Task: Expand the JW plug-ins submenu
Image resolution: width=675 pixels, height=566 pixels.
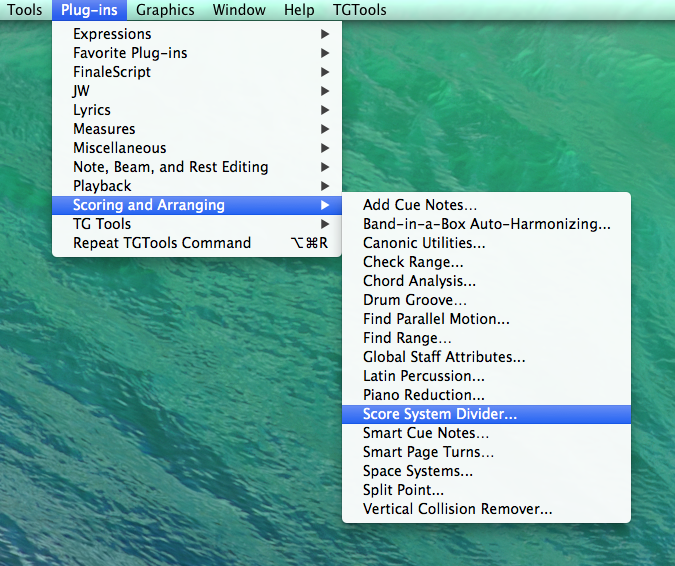Action: [x=82, y=91]
